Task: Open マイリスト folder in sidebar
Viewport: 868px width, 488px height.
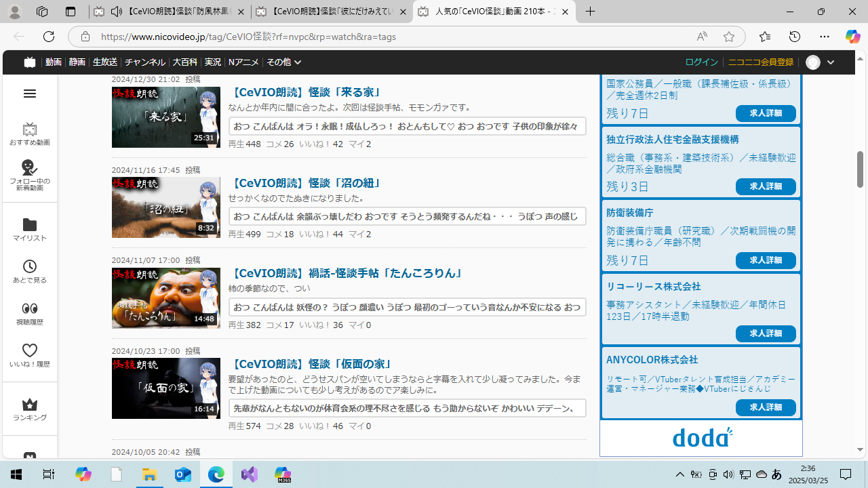Action: click(x=30, y=230)
